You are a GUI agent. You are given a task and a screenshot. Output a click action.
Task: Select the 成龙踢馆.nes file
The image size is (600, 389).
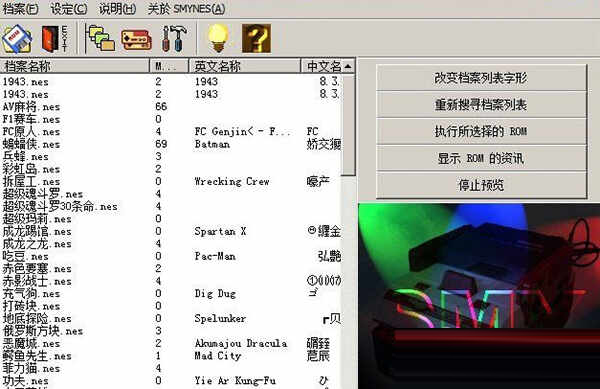pyautogui.click(x=37, y=231)
